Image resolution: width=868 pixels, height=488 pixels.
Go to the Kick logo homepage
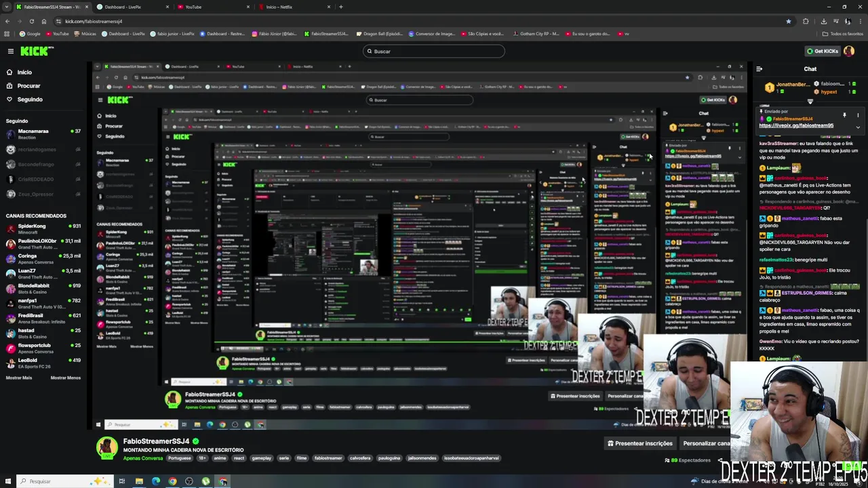pos(37,51)
